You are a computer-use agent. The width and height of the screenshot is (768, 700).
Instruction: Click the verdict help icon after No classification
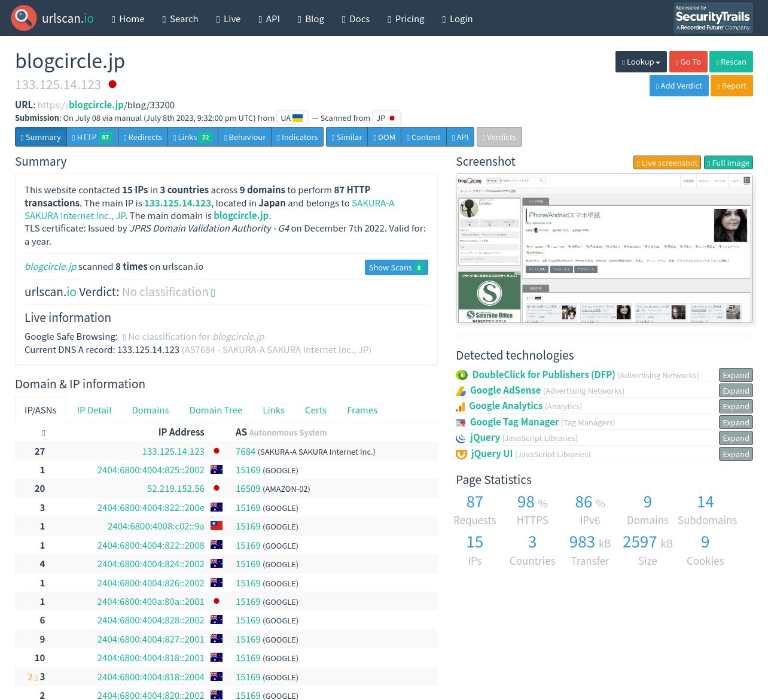coord(213,293)
